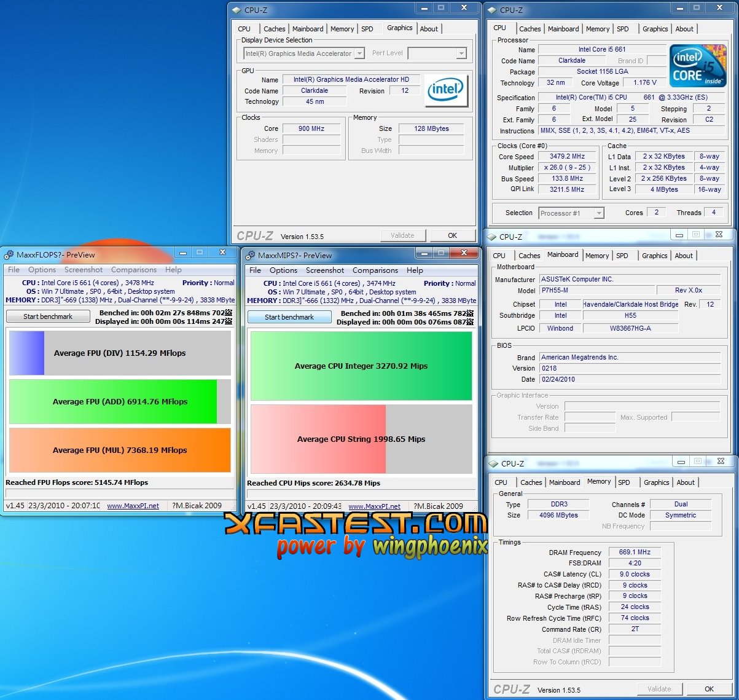Select About tab in top-right CPU-Z CPU window
This screenshot has width=739, height=700.
point(684,29)
